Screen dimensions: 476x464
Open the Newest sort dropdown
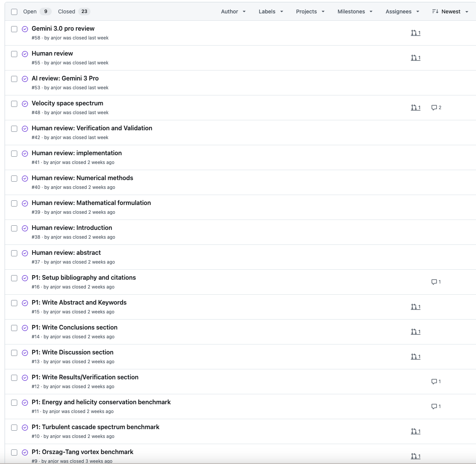[x=450, y=11]
